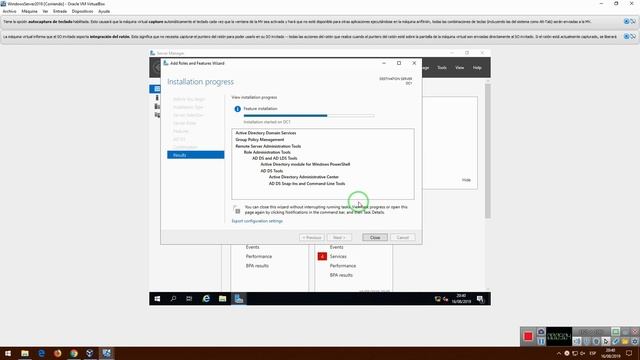Image resolution: width=640 pixels, height=360 pixels.
Task: Click Export configuration settings link
Action: pyautogui.click(x=257, y=221)
